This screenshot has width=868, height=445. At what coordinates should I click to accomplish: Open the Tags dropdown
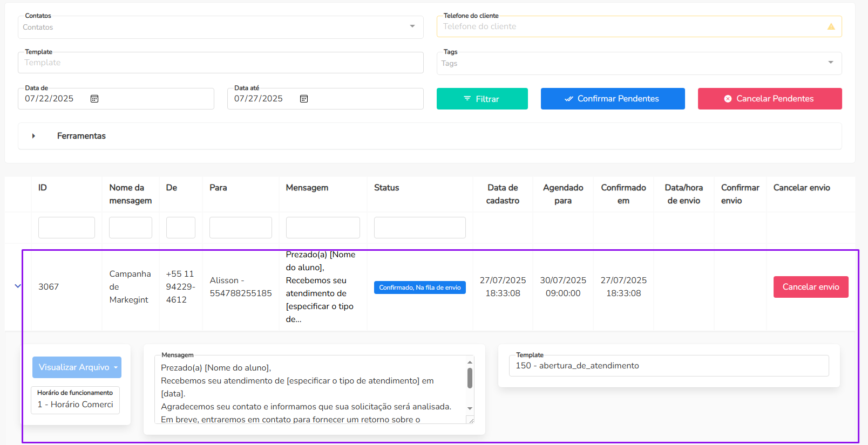[x=830, y=63]
